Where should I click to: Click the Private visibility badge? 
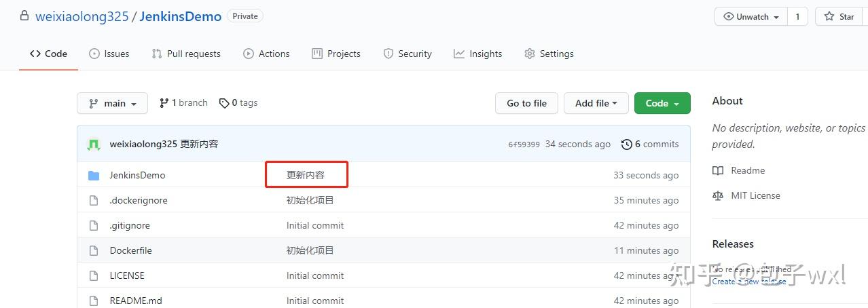click(x=245, y=16)
